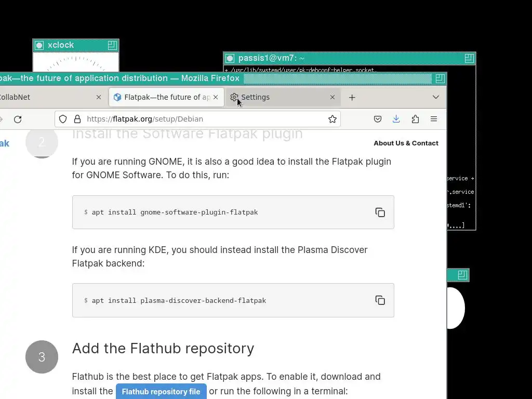Open the Firefox hamburger application menu

coord(434,119)
